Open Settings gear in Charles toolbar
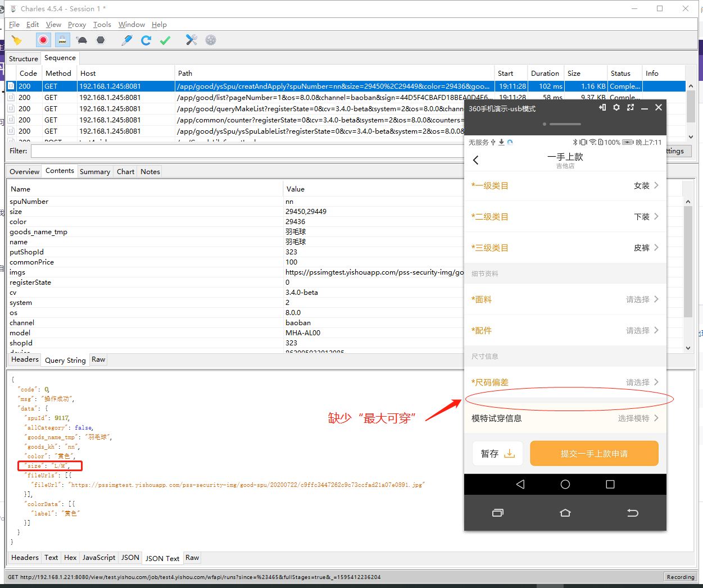This screenshot has width=703, height=588. (x=211, y=40)
